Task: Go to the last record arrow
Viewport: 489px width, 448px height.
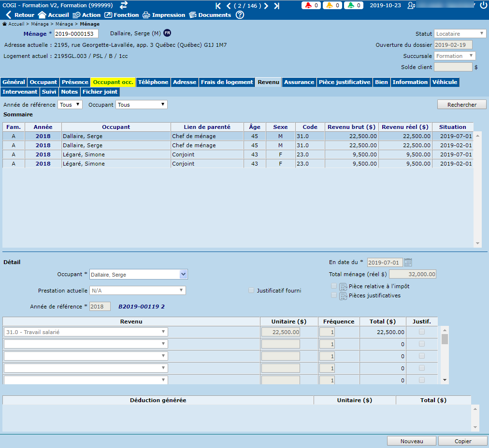Action: pyautogui.click(x=276, y=6)
